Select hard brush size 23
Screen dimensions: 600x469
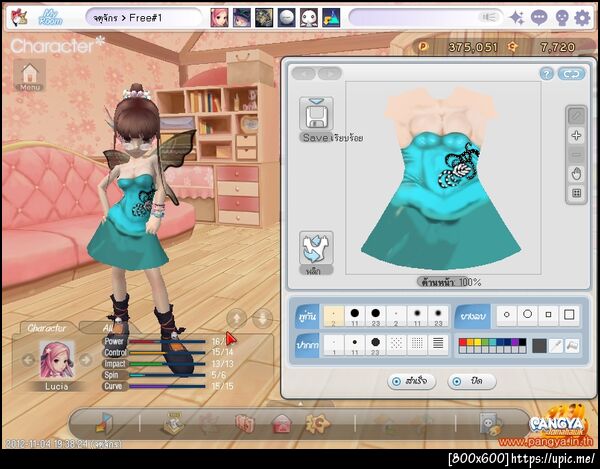point(375,316)
